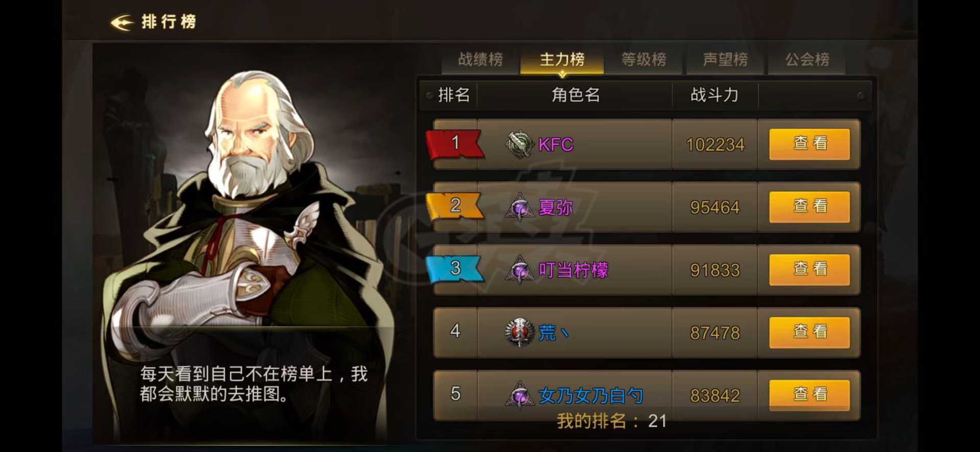Image resolution: width=980 pixels, height=452 pixels.
Task: Click KFC's class emblem icon
Action: tap(520, 145)
